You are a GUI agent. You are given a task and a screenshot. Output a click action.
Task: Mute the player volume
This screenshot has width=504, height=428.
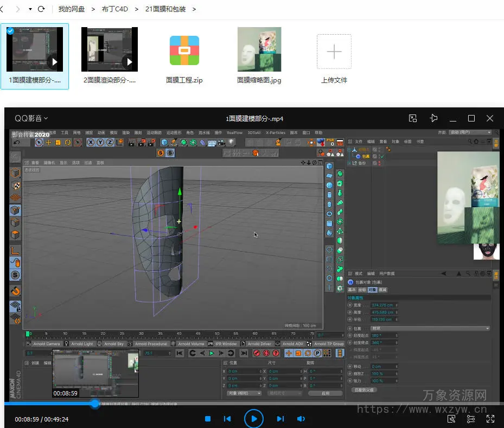click(x=301, y=419)
